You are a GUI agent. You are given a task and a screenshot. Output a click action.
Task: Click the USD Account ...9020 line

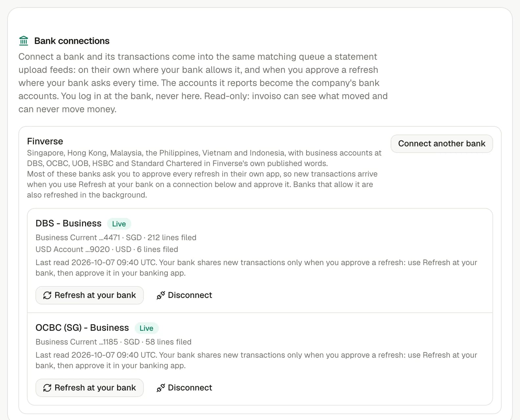(x=107, y=249)
